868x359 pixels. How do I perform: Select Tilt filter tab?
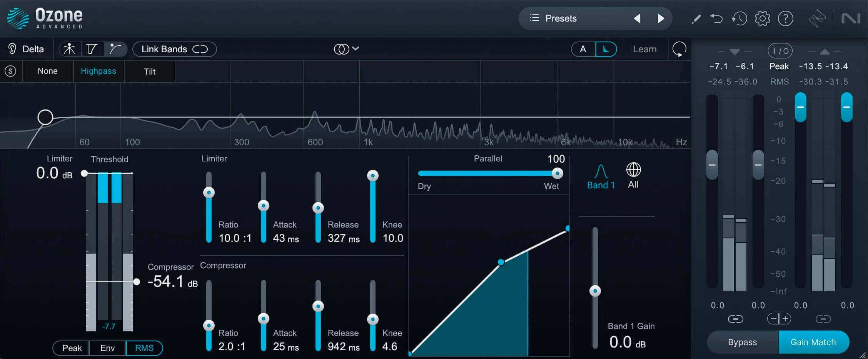[x=150, y=71]
